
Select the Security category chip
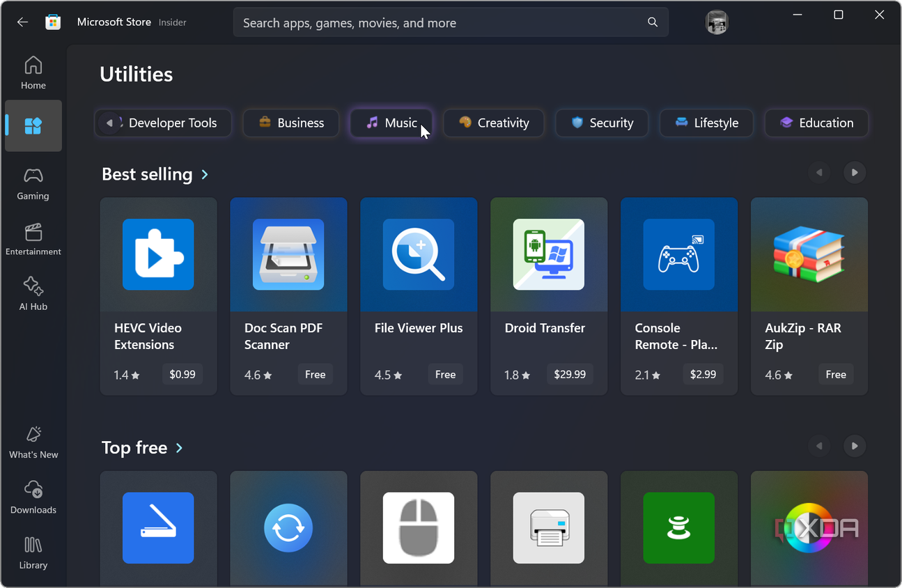(x=602, y=123)
